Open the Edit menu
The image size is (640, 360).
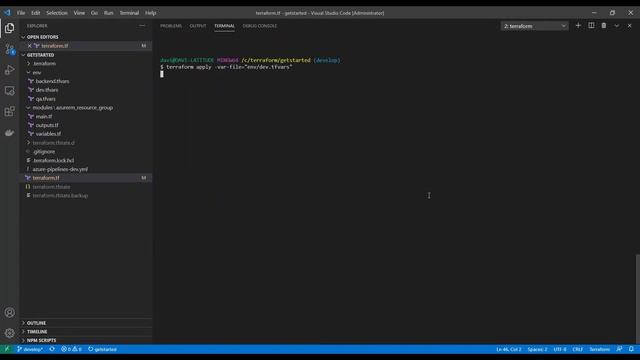coord(36,13)
